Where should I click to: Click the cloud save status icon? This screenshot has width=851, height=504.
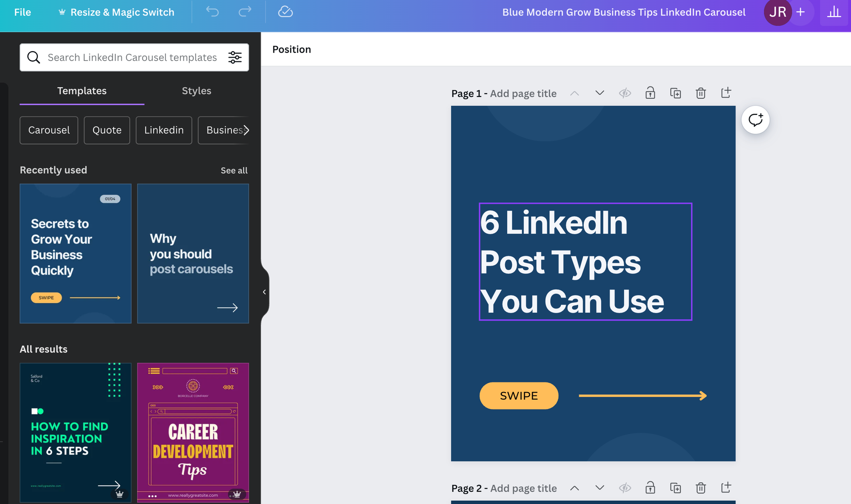tap(285, 12)
